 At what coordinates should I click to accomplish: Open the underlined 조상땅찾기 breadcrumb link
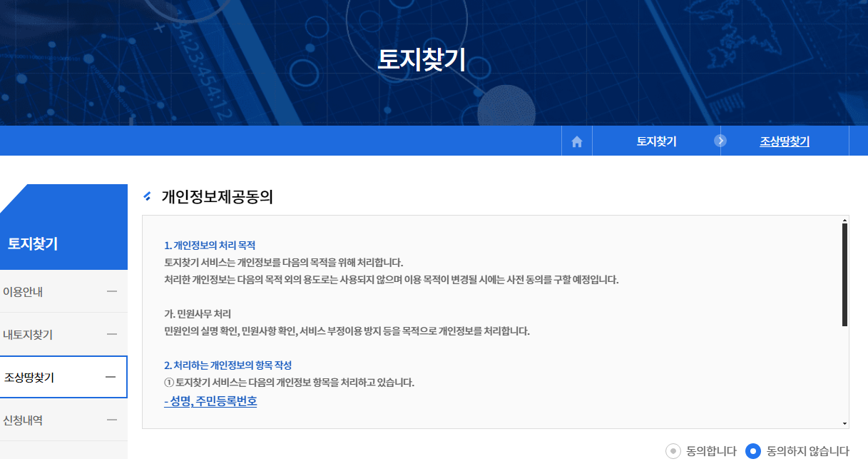(785, 141)
